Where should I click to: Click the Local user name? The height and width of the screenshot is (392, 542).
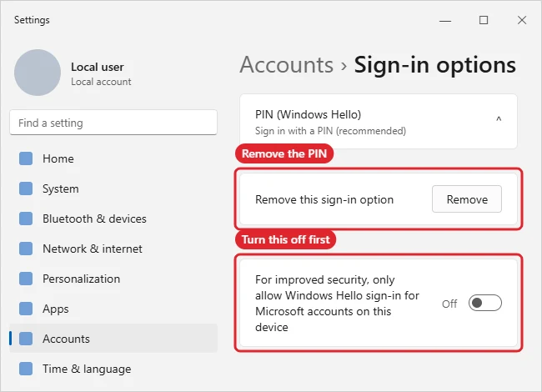[x=97, y=67]
